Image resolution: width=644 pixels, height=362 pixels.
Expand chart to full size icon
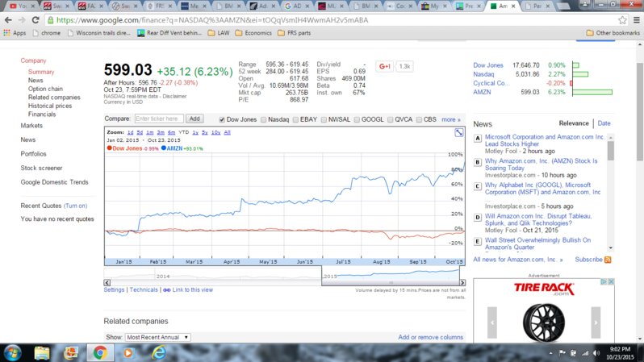click(458, 132)
